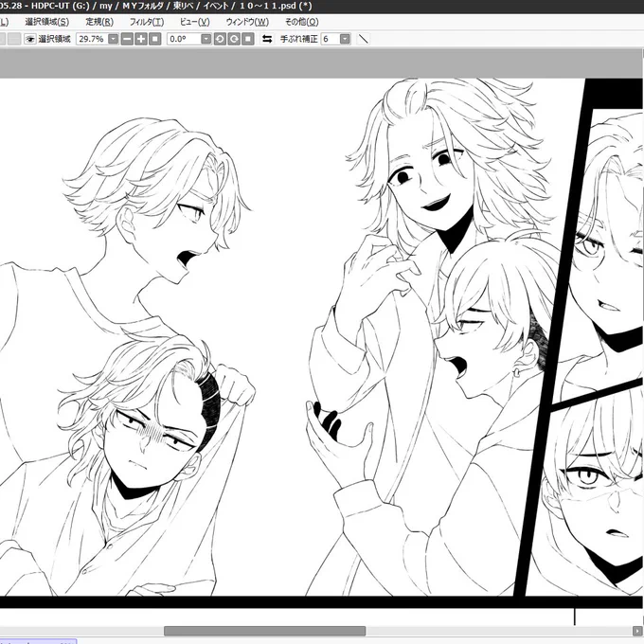Toggle the 選択領域 eye visibility button

coord(30,39)
